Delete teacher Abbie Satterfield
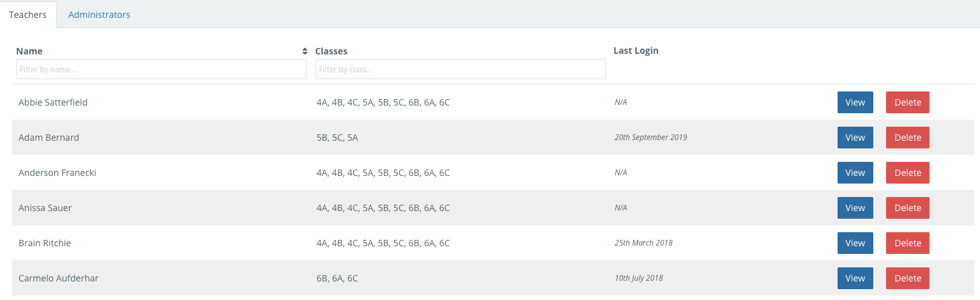This screenshot has height=300, width=980. (x=907, y=102)
